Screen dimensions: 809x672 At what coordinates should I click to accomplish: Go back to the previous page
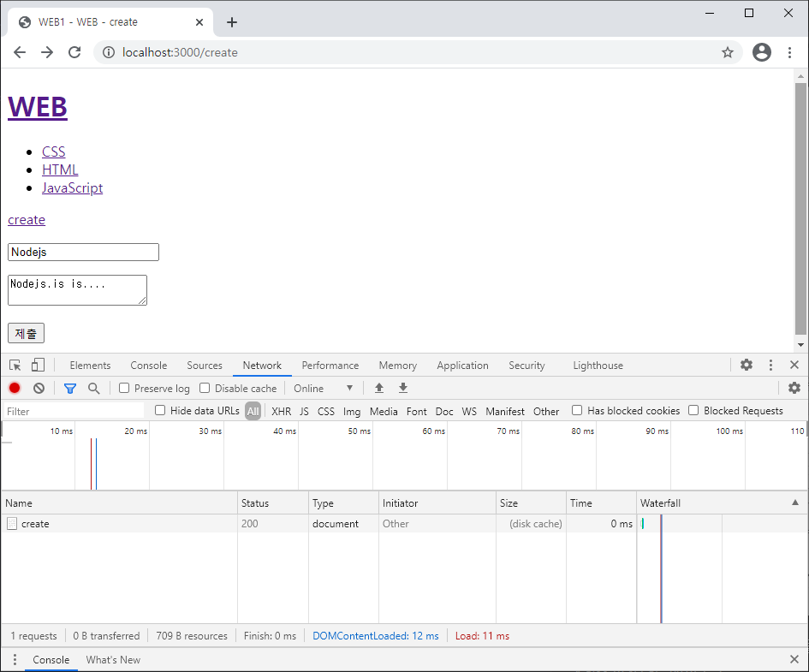click(20, 52)
